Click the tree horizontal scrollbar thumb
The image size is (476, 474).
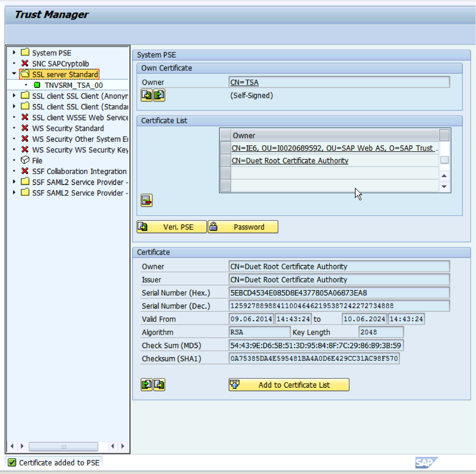(64, 446)
